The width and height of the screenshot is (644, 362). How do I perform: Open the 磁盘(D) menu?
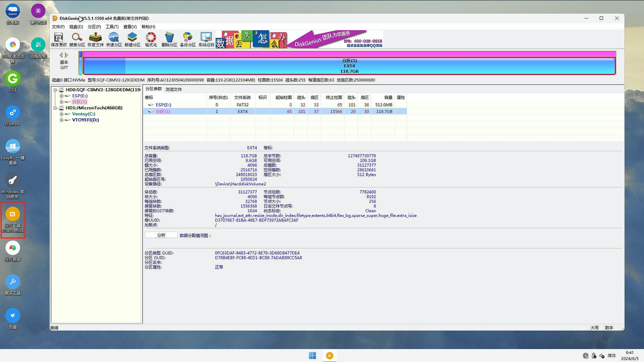coord(76,27)
